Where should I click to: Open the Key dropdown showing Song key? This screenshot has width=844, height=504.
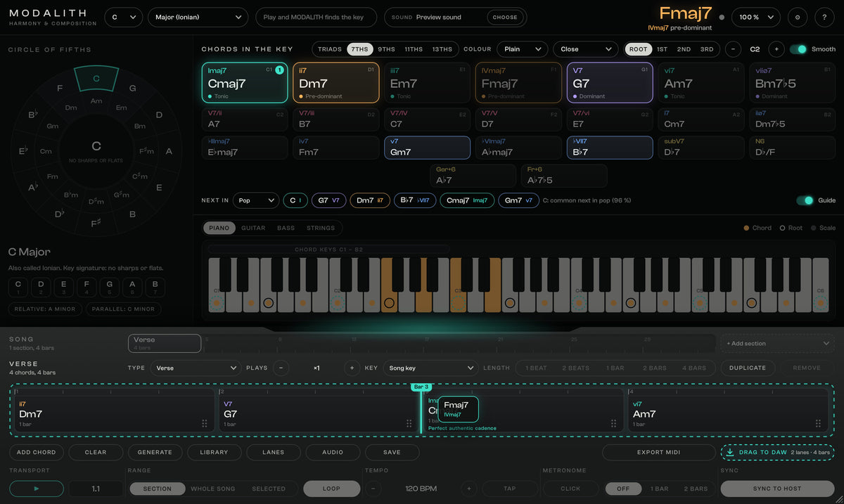pos(430,368)
